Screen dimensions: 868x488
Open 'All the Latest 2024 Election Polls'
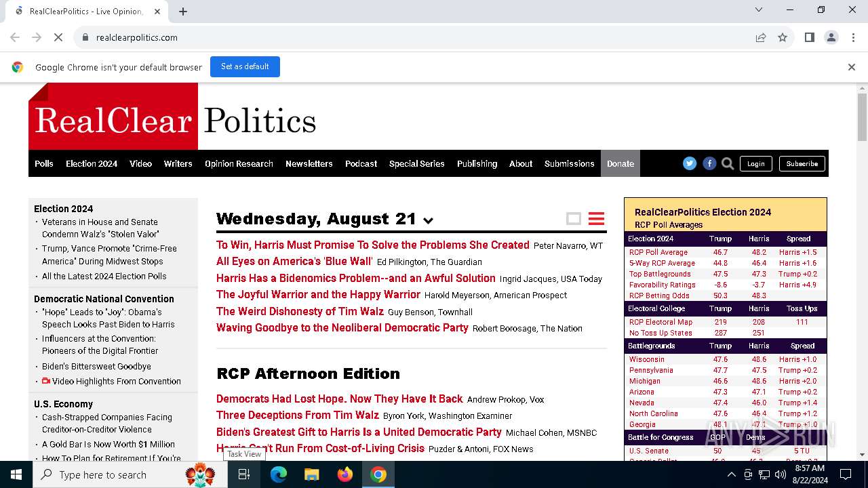tap(104, 276)
